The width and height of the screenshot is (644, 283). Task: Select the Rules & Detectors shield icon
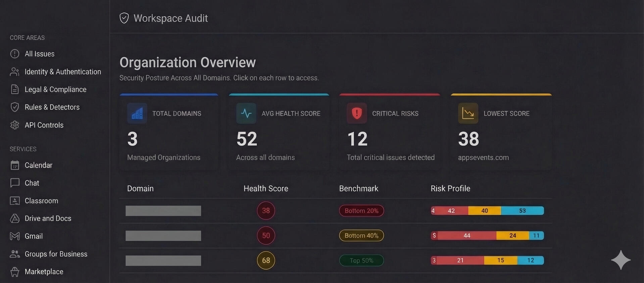pyautogui.click(x=15, y=107)
